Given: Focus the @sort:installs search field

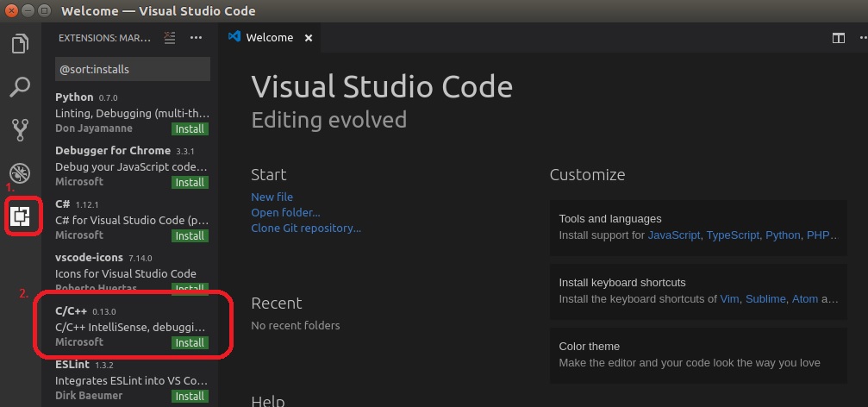Looking at the screenshot, I should click(132, 69).
